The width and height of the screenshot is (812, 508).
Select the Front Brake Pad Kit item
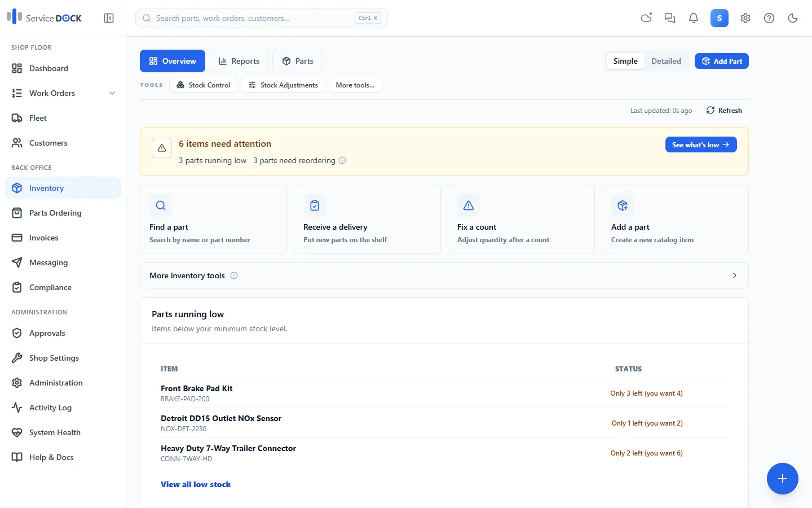(x=444, y=393)
